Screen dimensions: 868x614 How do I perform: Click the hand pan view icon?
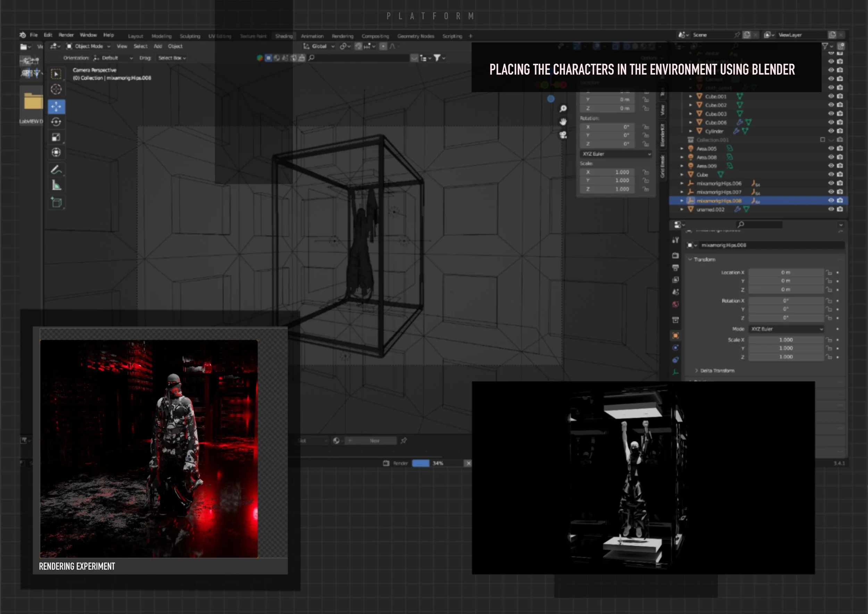pos(563,122)
